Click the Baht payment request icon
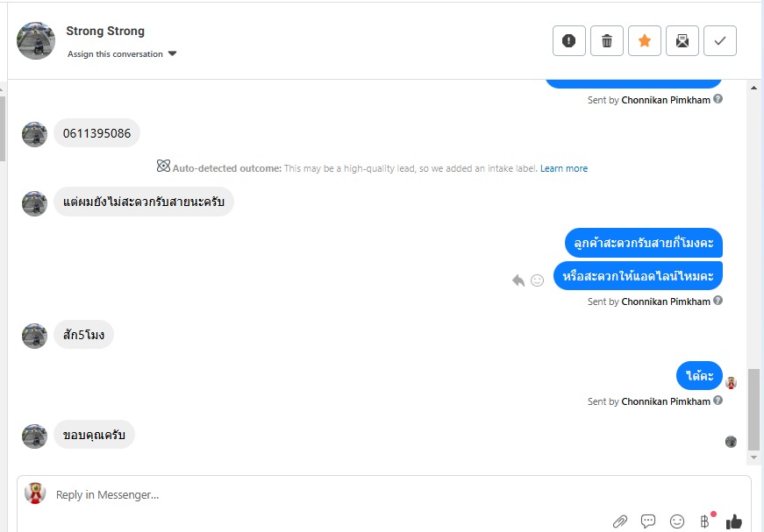This screenshot has width=764, height=532. pyautogui.click(x=704, y=521)
